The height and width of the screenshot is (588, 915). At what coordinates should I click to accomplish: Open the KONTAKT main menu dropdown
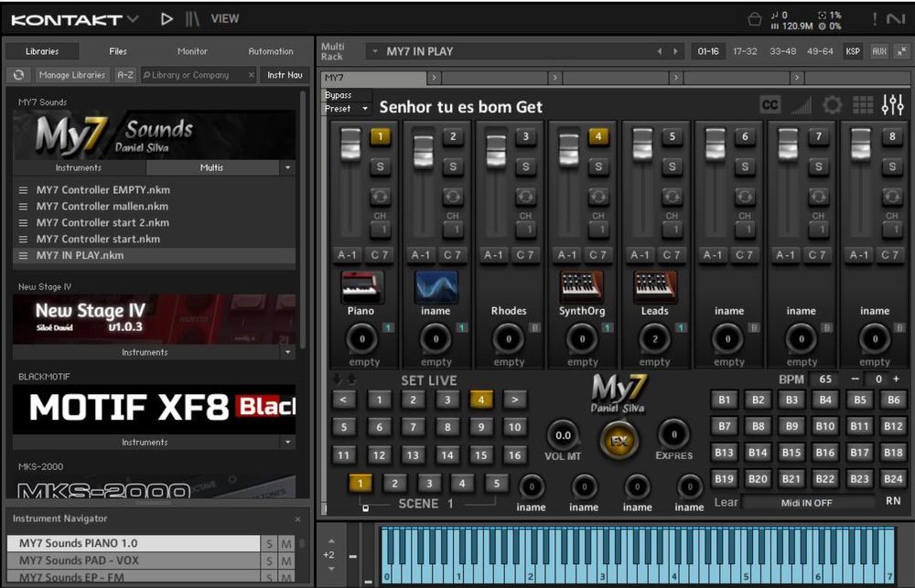(133, 19)
